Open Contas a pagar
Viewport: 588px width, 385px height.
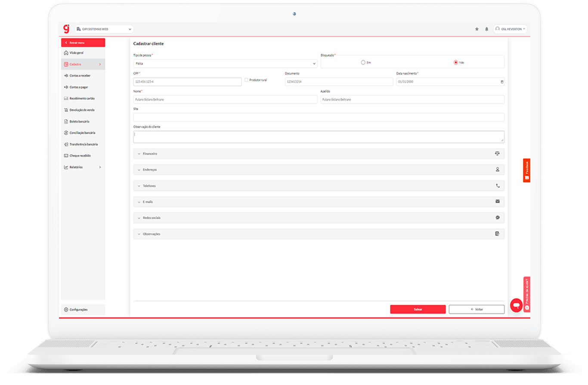pyautogui.click(x=83, y=87)
